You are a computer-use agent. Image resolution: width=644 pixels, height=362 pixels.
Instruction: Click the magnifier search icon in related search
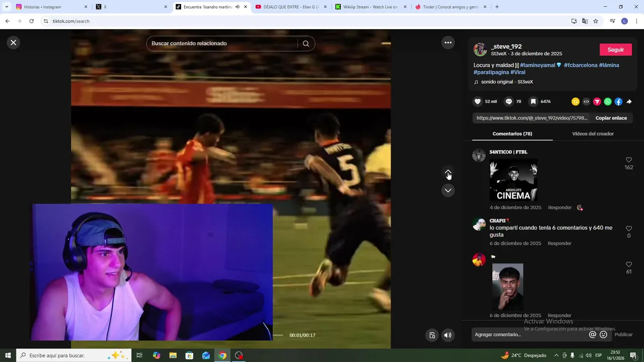pyautogui.click(x=306, y=44)
